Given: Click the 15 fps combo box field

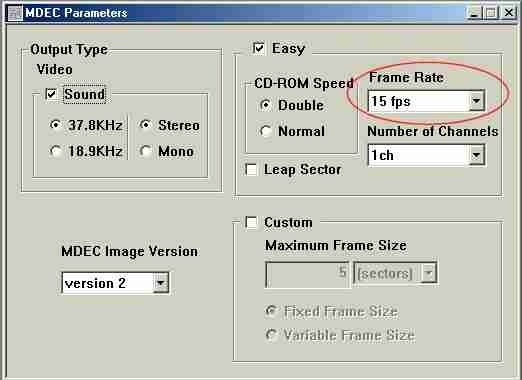Looking at the screenshot, I should 426,101.
